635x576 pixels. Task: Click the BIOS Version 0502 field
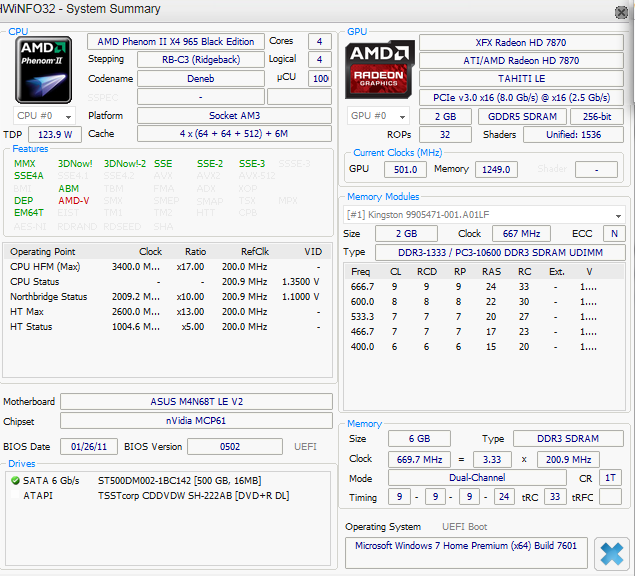tap(235, 447)
